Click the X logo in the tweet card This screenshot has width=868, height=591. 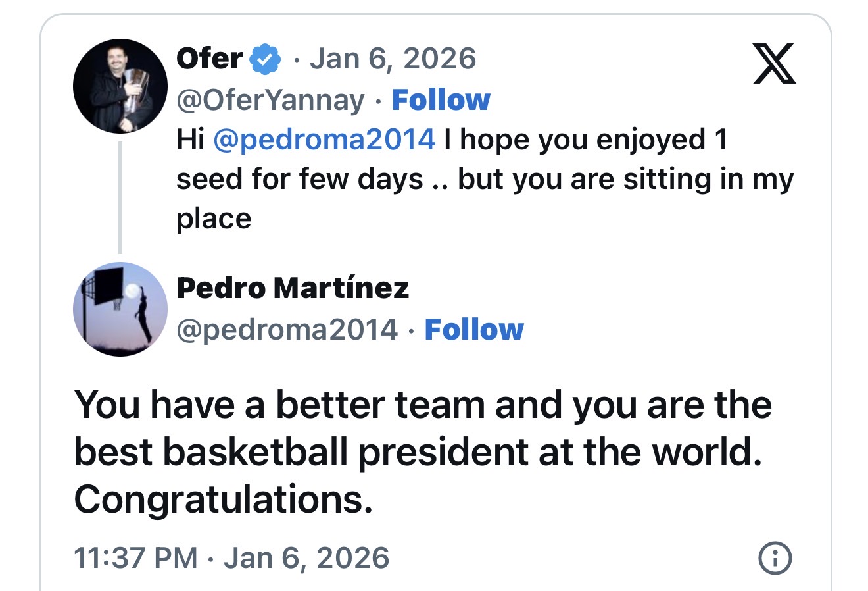click(x=774, y=64)
